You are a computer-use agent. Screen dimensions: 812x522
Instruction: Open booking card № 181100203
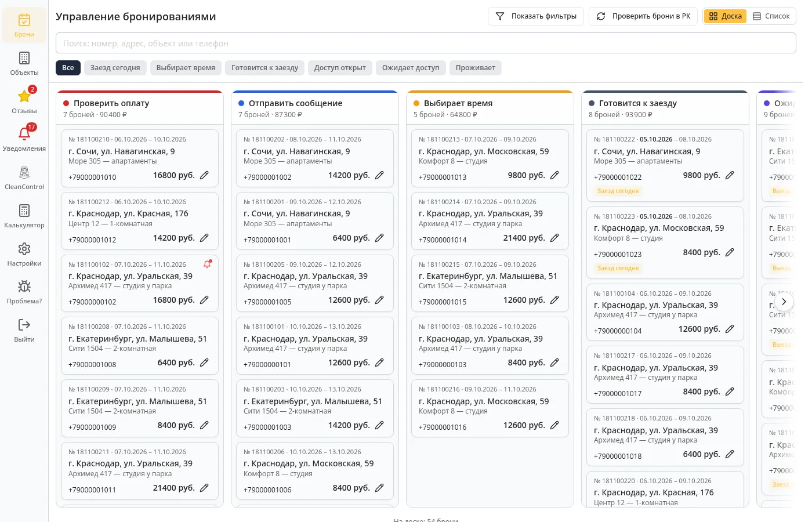[x=315, y=408]
